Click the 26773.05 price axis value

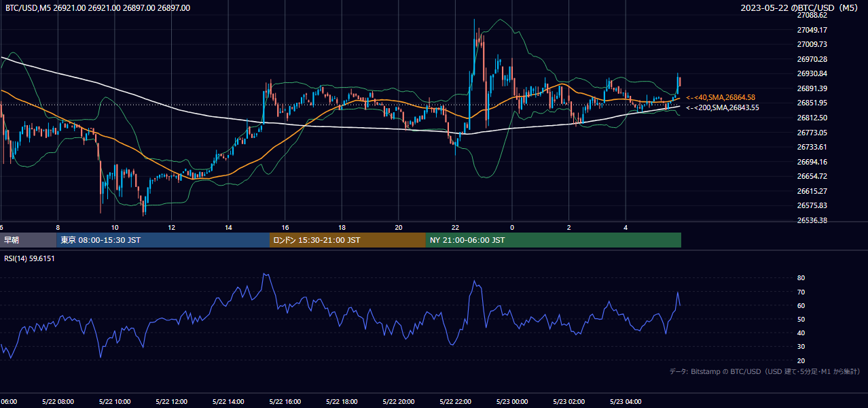812,133
